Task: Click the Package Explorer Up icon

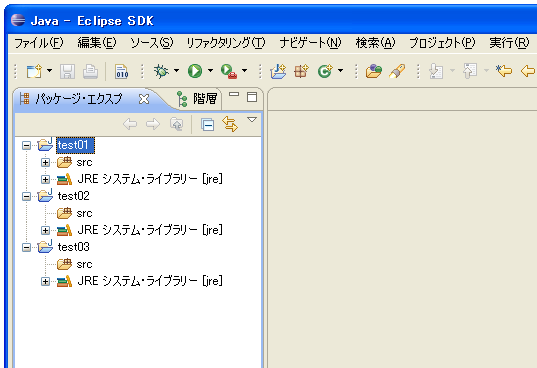Action: tap(176, 124)
